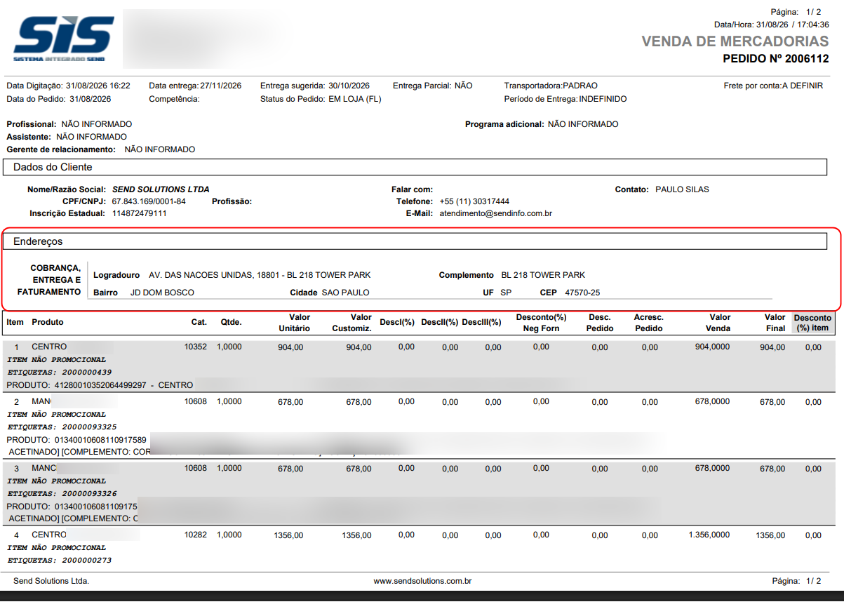Click the 'Complemento' label
This screenshot has width=844, height=616.
[x=467, y=275]
